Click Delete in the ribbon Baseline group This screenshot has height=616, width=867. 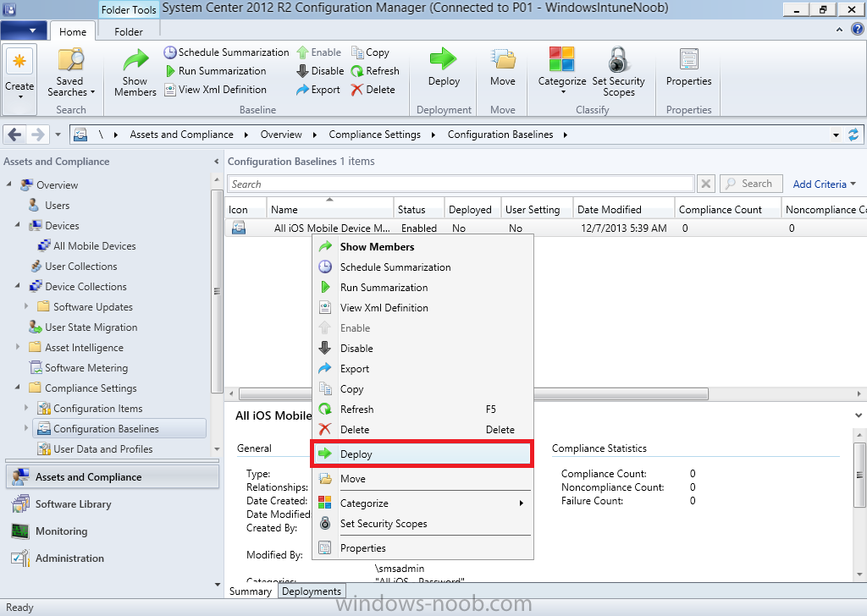tap(373, 90)
